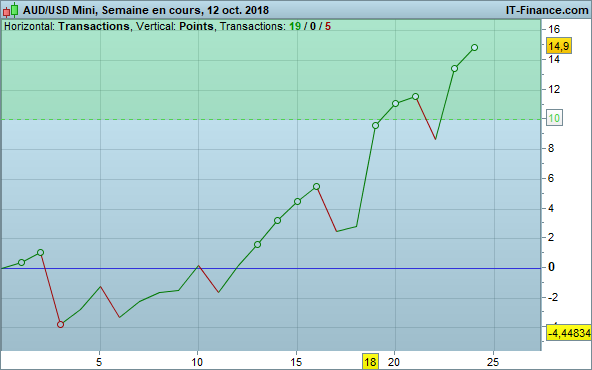Image resolution: width=592 pixels, height=370 pixels.
Task: Click the red data point at transaction 3
Action: pos(60,324)
